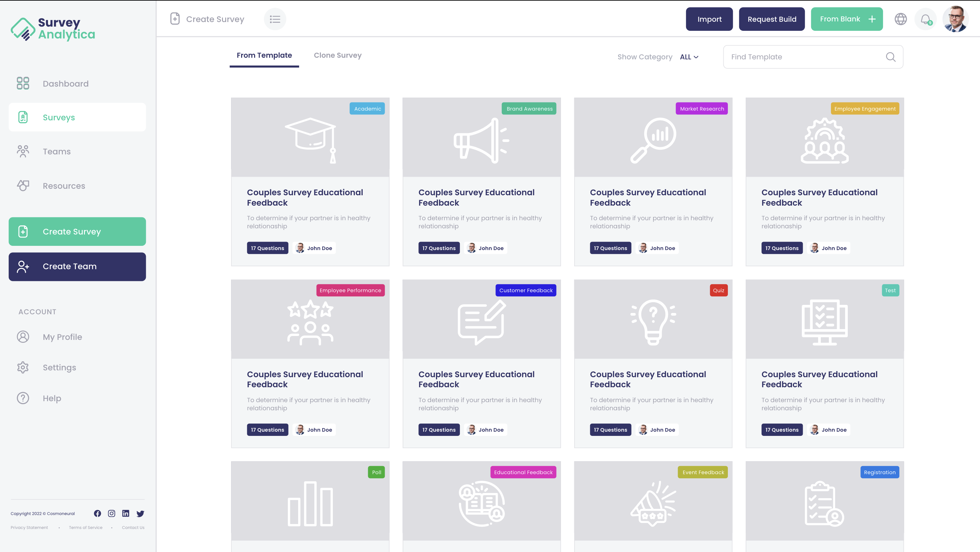This screenshot has width=980, height=552.
Task: Go to Dashboard menu item
Action: (65, 83)
